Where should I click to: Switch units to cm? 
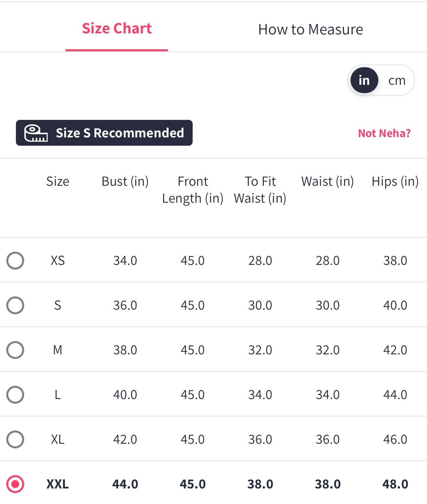397,80
